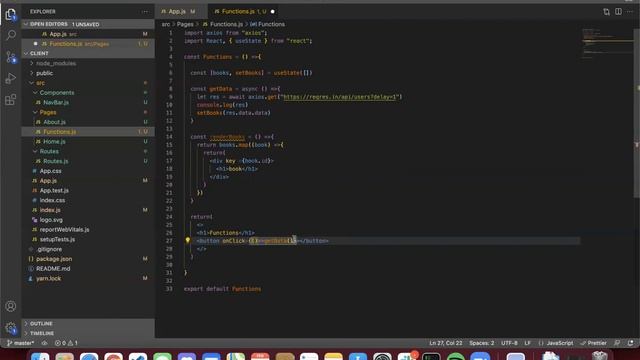Collapse the Components folder

[x=57, y=93]
